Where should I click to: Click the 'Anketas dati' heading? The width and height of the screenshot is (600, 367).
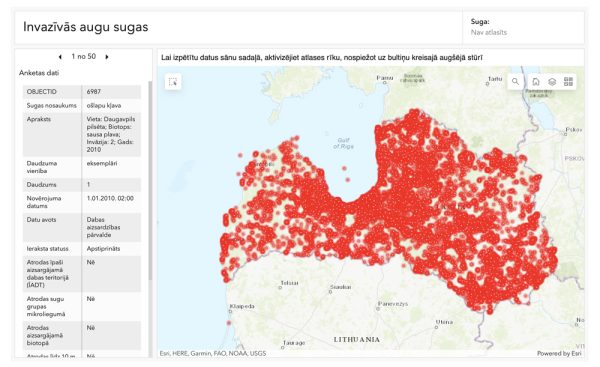coord(39,73)
